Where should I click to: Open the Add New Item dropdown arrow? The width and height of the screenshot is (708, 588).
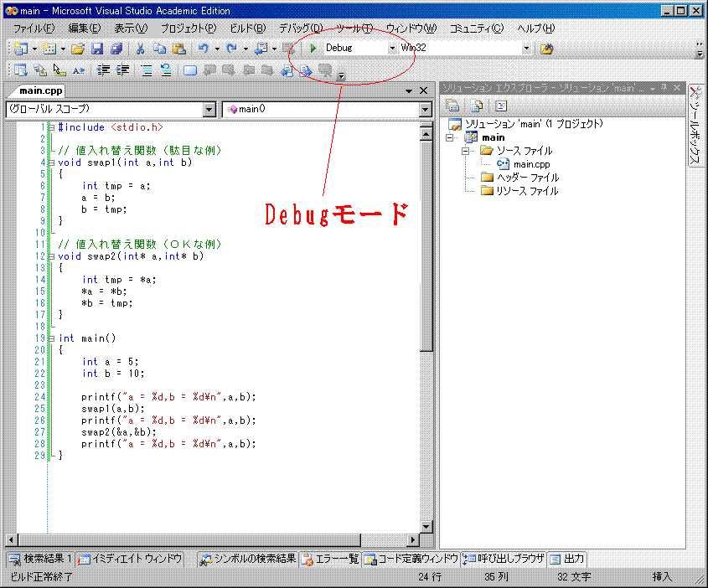[x=63, y=49]
